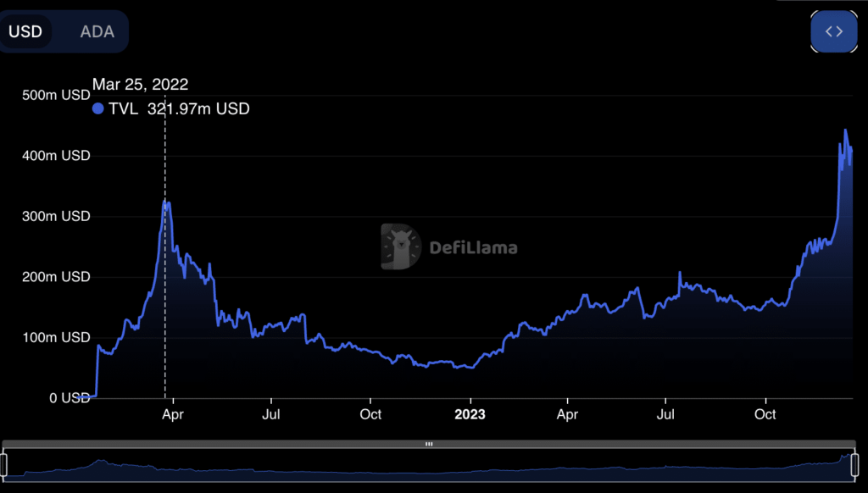Click the 300m USD axis label

click(x=56, y=216)
